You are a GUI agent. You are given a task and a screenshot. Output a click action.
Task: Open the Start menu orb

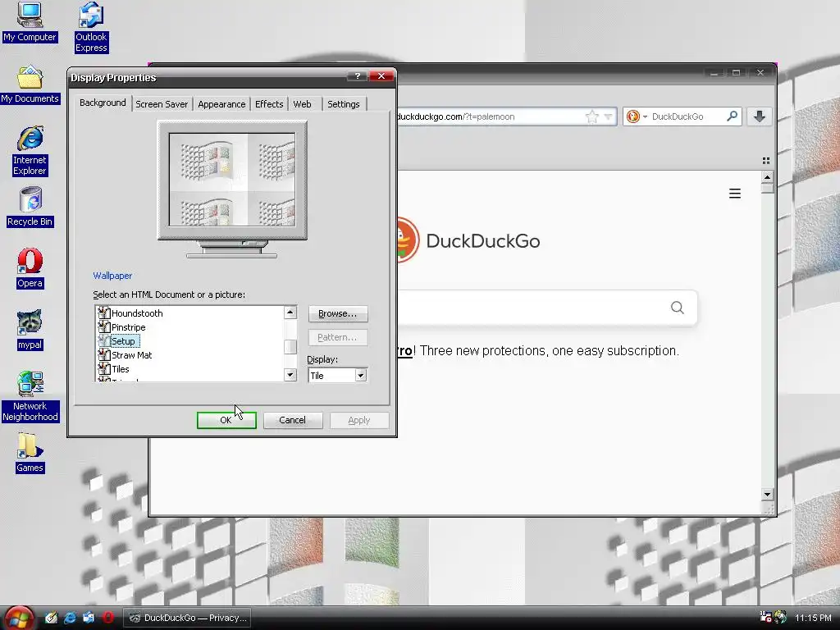point(19,618)
